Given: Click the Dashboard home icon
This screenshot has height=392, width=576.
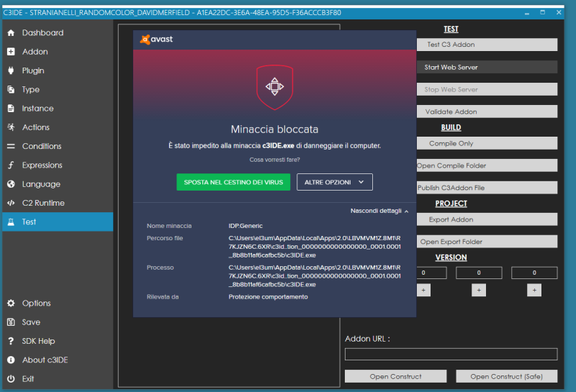Looking at the screenshot, I should click(11, 33).
